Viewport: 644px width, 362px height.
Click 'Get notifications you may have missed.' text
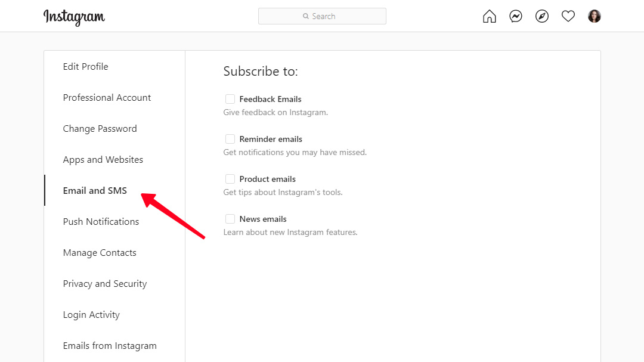click(295, 152)
